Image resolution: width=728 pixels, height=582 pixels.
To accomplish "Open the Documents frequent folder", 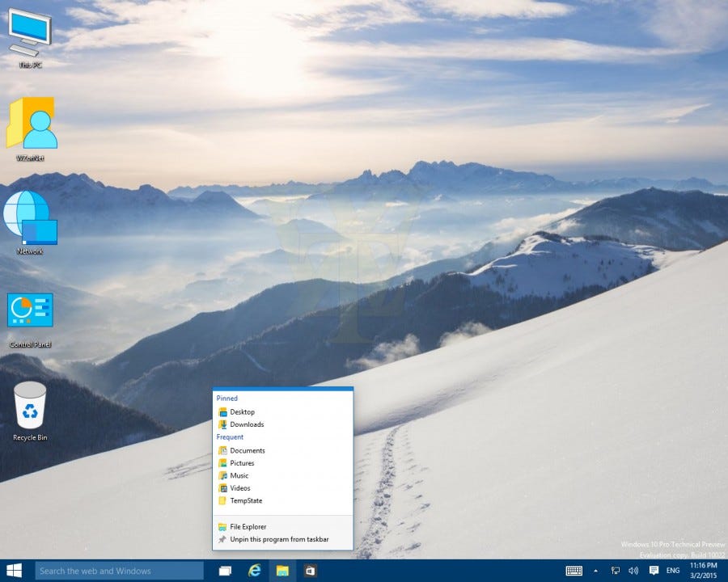I will (247, 450).
